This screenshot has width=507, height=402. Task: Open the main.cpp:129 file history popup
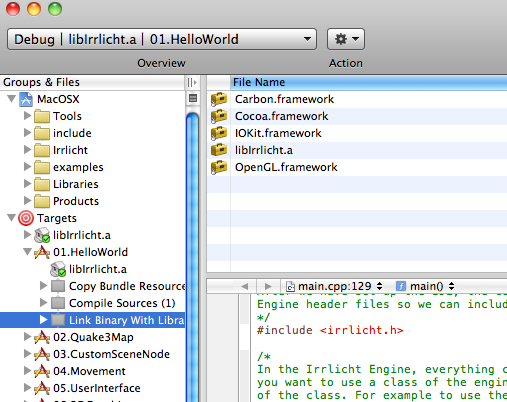335,286
